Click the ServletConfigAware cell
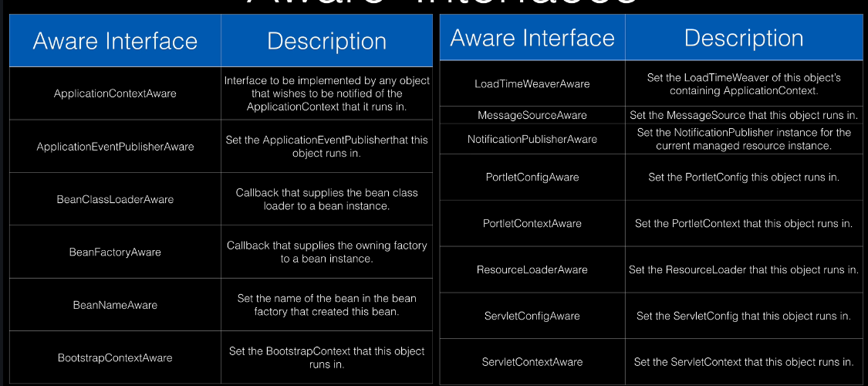The image size is (868, 386). pyautogui.click(x=532, y=317)
